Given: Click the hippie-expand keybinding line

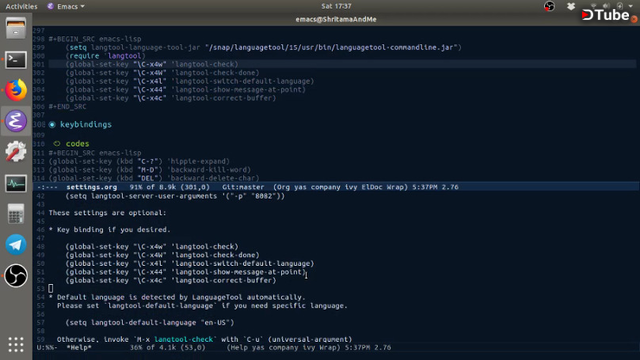Looking at the screenshot, I should [x=139, y=161].
